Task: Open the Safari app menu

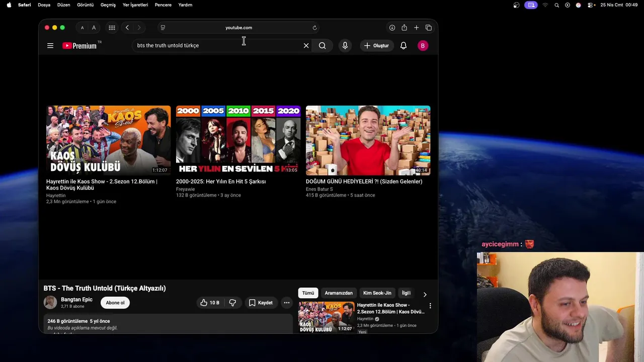Action: [x=24, y=5]
